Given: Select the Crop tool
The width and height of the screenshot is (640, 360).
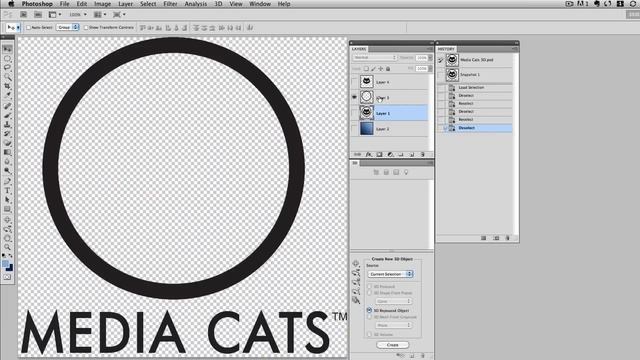Looking at the screenshot, I should point(7,86).
